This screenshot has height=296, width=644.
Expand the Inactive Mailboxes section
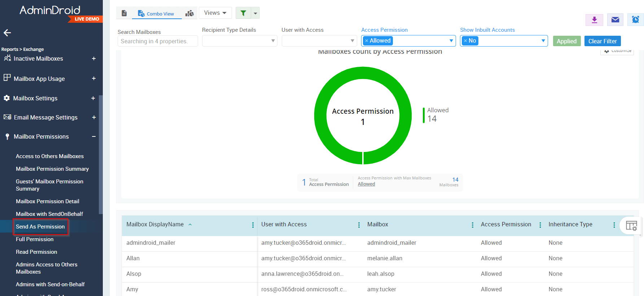[94, 58]
